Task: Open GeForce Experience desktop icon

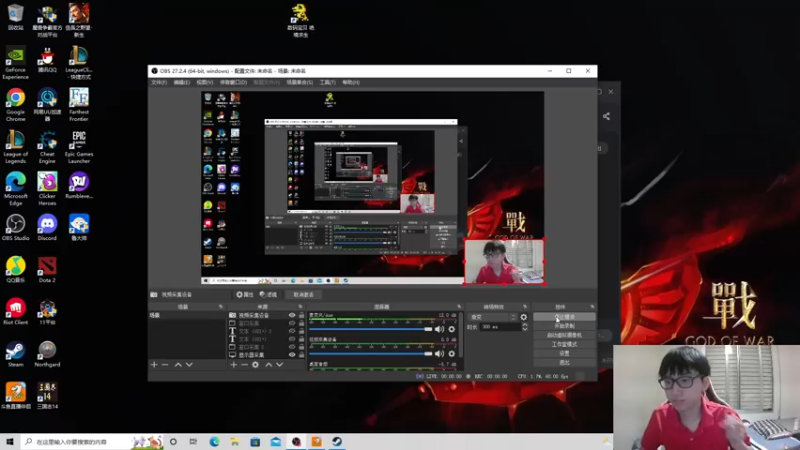Action: (15, 62)
